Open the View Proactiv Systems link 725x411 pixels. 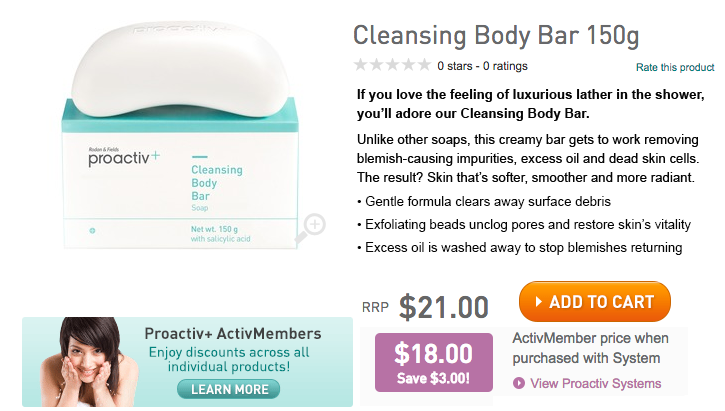596,383
